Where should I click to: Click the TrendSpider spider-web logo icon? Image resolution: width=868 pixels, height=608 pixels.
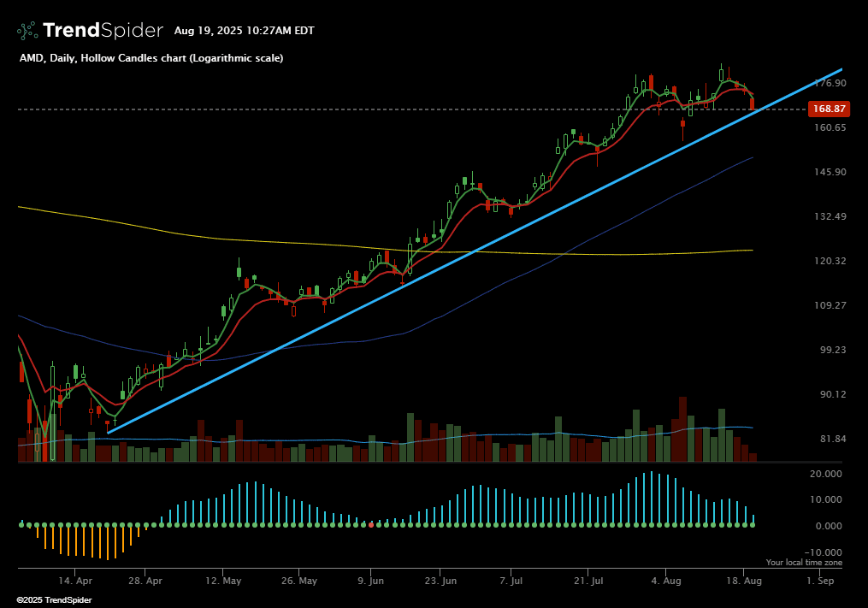[x=27, y=31]
